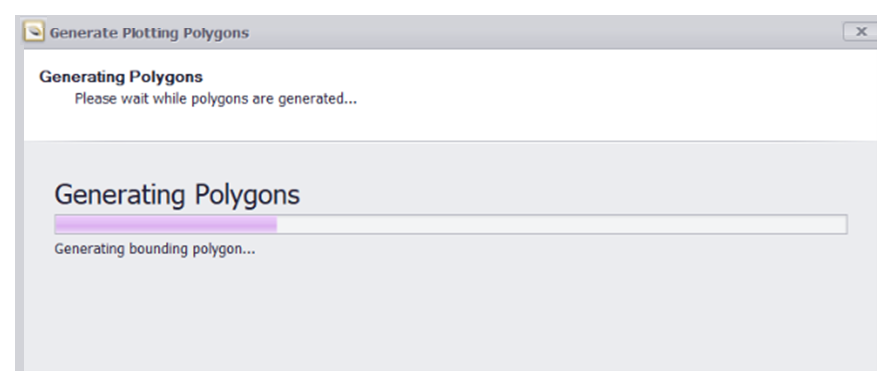Click the leading edge of purple progress fill
The image size is (892, 386).
point(275,224)
